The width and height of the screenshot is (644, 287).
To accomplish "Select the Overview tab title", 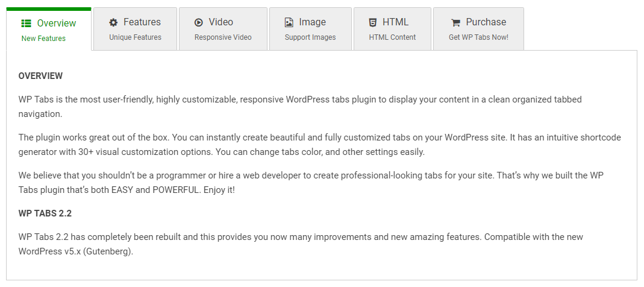I will pyautogui.click(x=57, y=24).
